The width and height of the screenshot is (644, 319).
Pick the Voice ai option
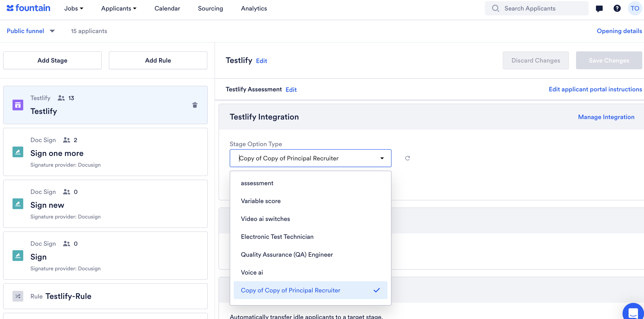310,273
